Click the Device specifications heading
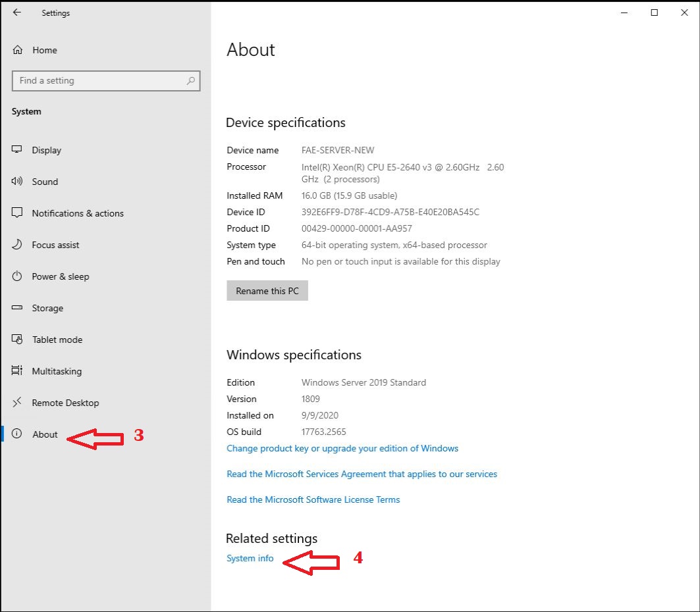Screen dimensions: 700x612 (x=286, y=122)
